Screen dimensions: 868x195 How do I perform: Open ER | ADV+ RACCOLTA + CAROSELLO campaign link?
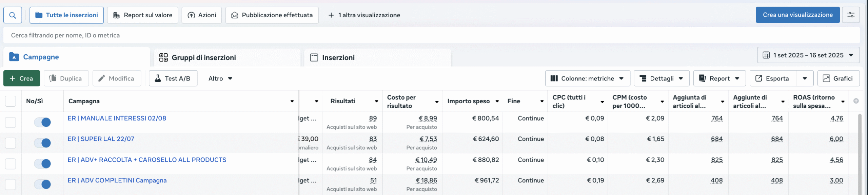click(x=147, y=160)
